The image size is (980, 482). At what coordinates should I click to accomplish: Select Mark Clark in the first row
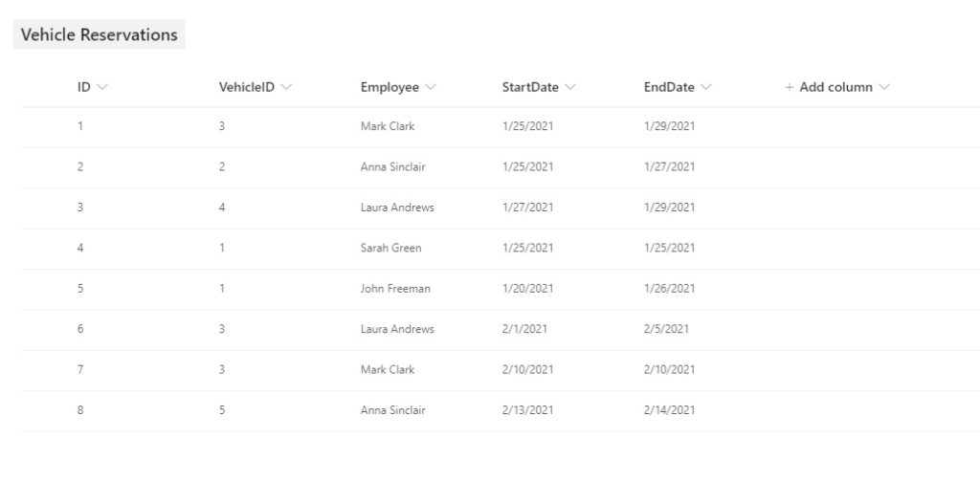[388, 126]
